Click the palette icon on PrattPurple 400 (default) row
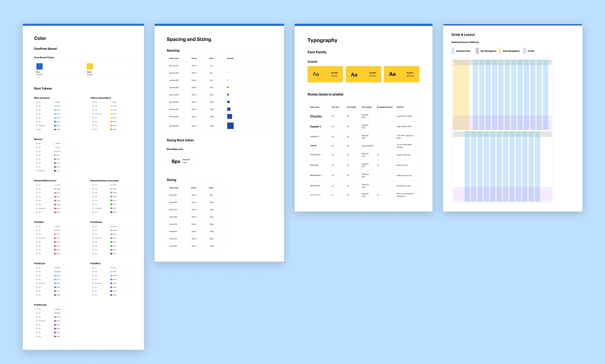The width and height of the screenshot is (605, 364). pos(37,321)
